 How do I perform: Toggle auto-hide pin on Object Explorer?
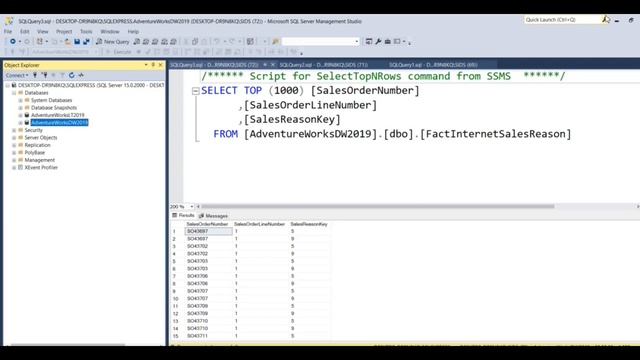tap(153, 65)
